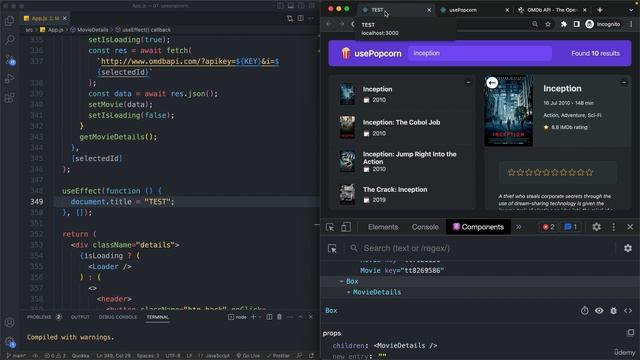
Task: Open the Extensions view in VS Code
Action: pos(9,98)
